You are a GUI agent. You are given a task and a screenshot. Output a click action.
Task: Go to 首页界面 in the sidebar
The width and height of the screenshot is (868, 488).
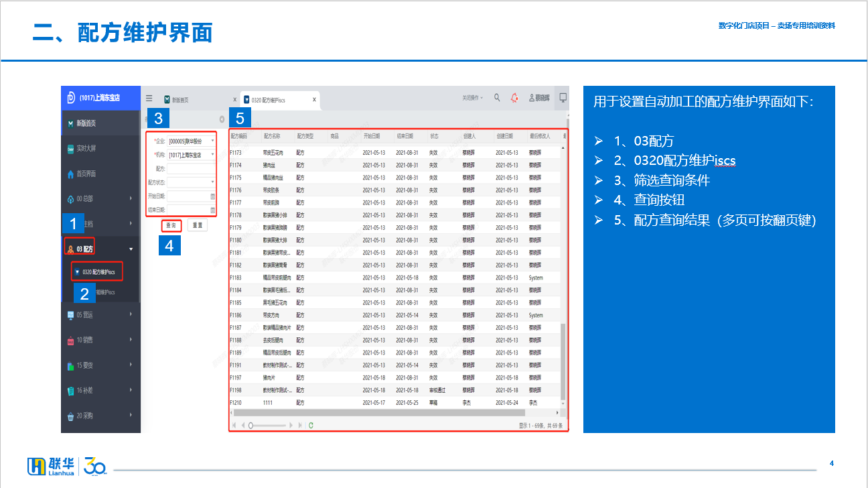coord(100,174)
